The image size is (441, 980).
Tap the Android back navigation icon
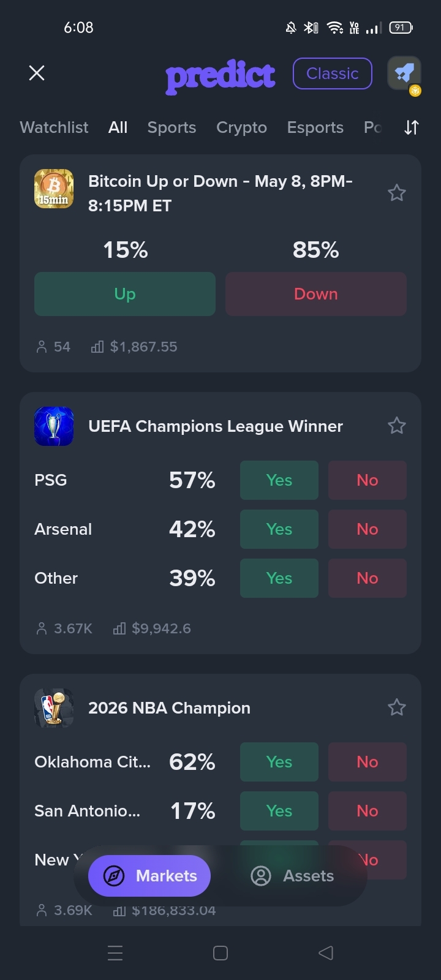click(x=326, y=952)
